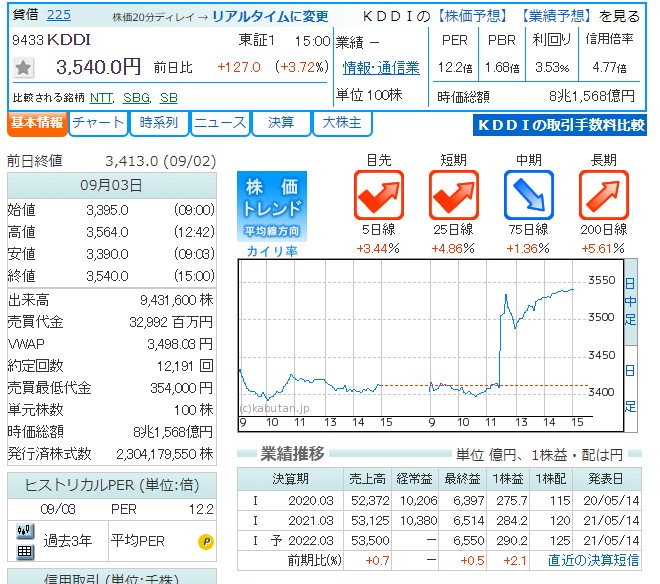
Task: Switch to the 時系列 tab
Action: click(159, 123)
